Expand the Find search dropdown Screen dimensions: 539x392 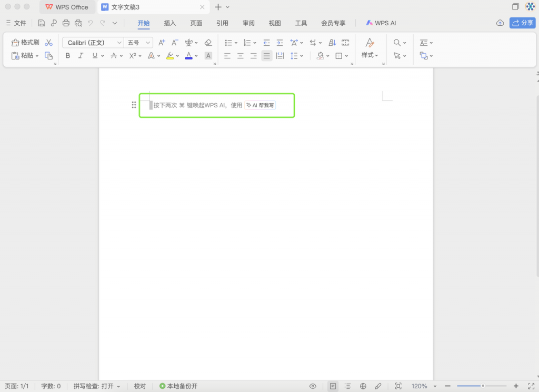click(x=405, y=43)
